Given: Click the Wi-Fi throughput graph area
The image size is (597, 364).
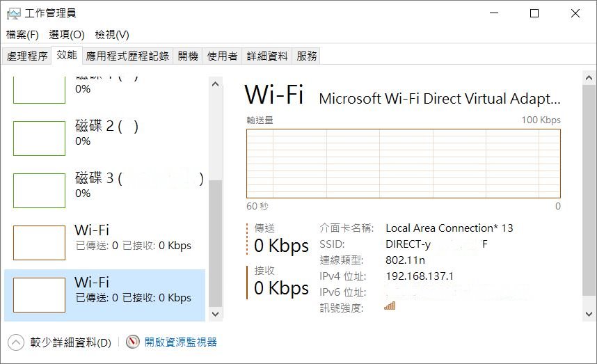Looking at the screenshot, I should (403, 164).
